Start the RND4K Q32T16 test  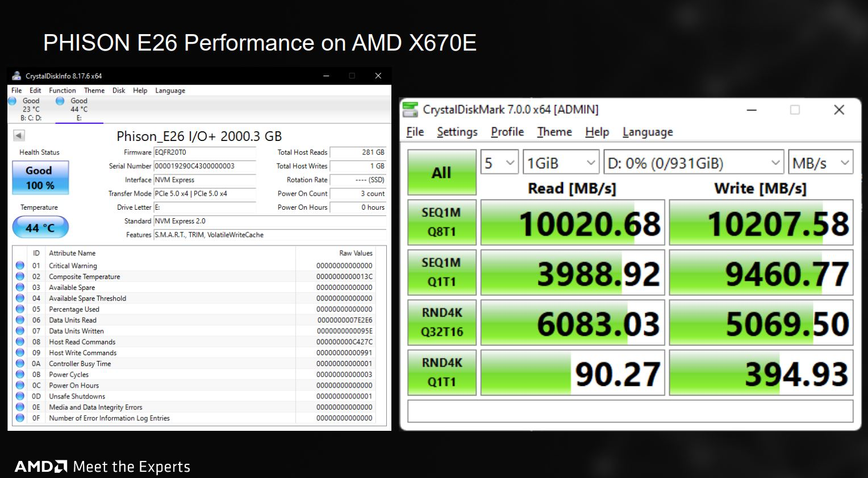(442, 322)
